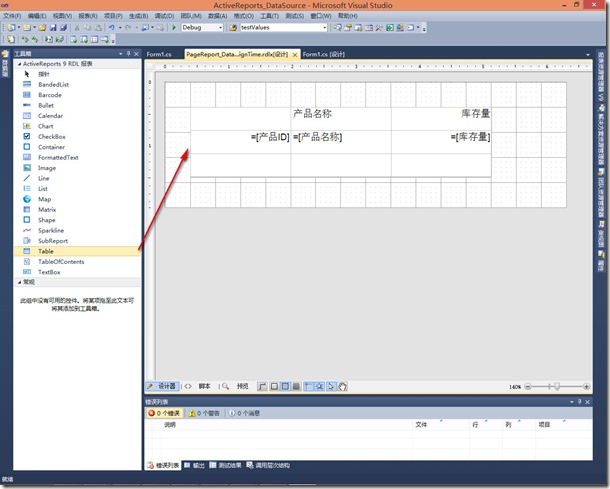Select the Chart control in the toolbox

click(77, 126)
